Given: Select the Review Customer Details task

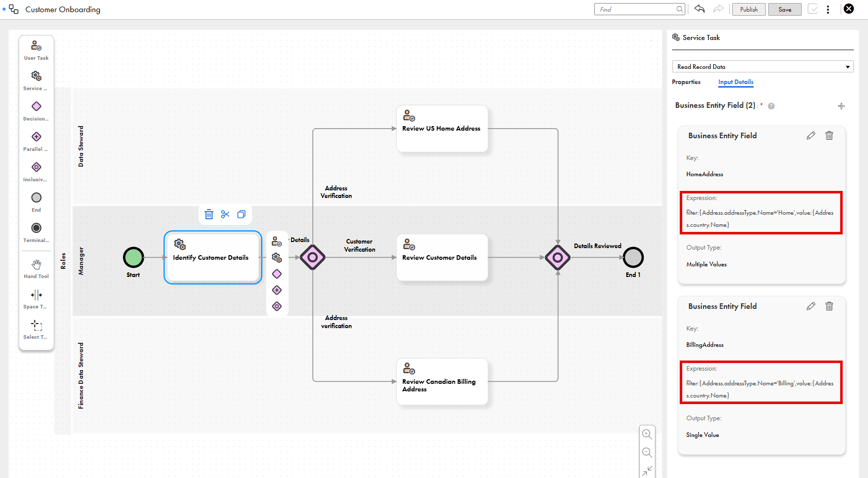Looking at the screenshot, I should click(442, 257).
